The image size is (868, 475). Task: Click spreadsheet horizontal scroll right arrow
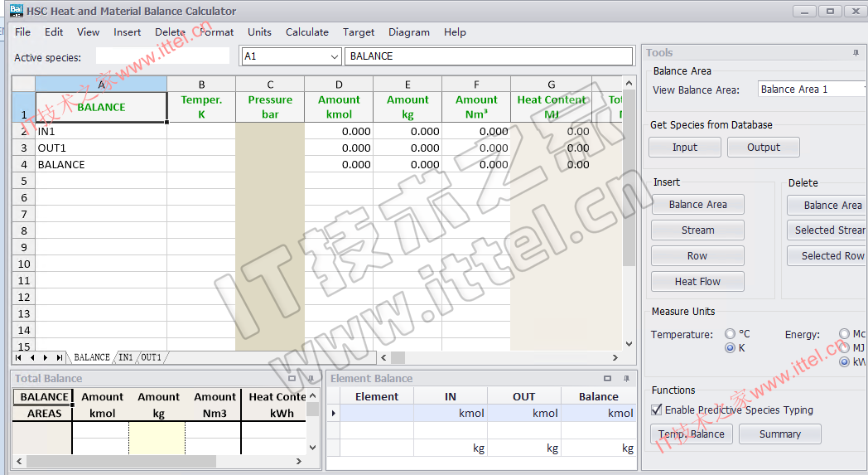pyautogui.click(x=615, y=357)
